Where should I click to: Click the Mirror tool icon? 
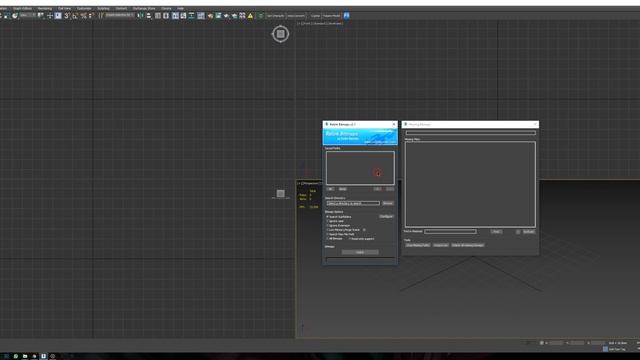click(140, 16)
